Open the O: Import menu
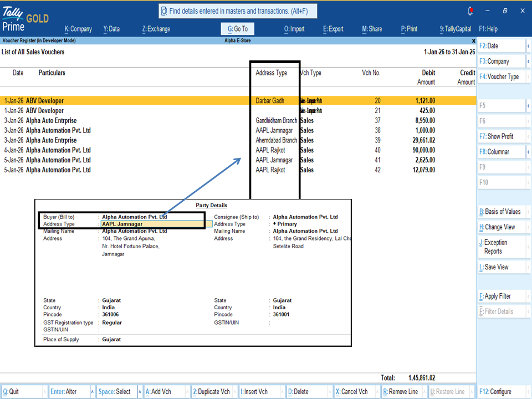This screenshot has width=532, height=399. 294,29
